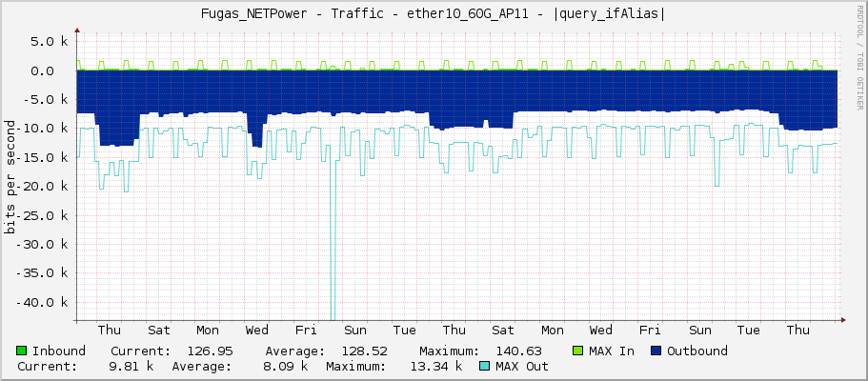Screen dimensions: 868x381
Task: Click the -20.0 k y-axis label
Action: (x=40, y=186)
